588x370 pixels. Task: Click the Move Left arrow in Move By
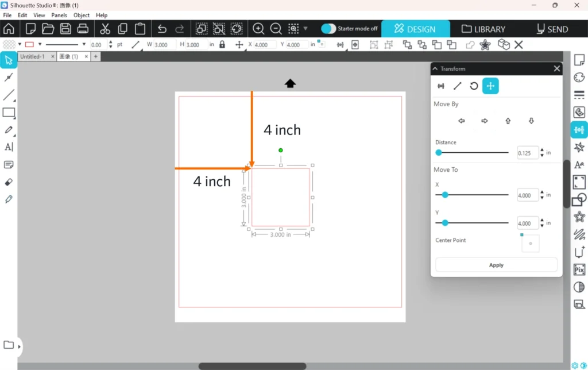pyautogui.click(x=461, y=121)
